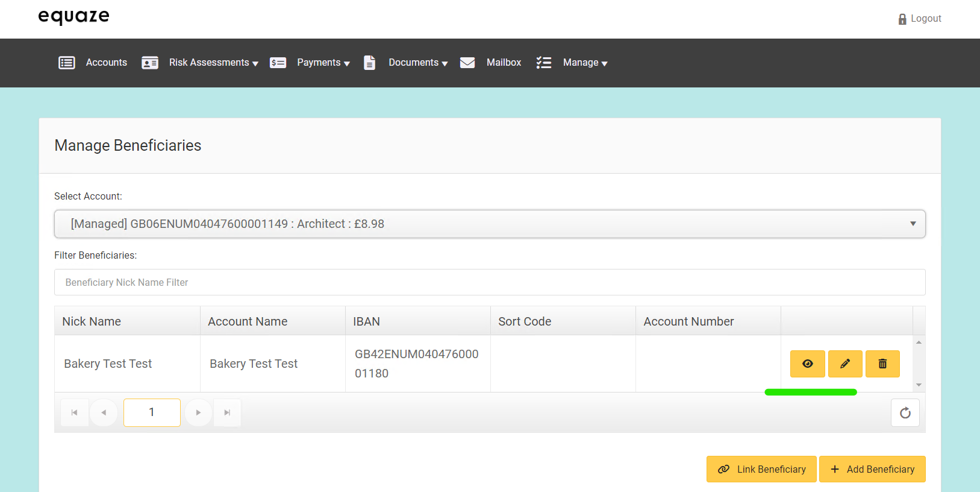Viewport: 980px width, 492px height.
Task: Go to the next page of results
Action: coord(198,413)
